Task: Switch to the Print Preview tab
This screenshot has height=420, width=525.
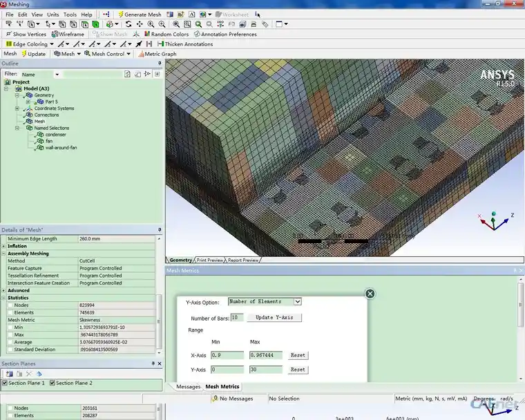Action: point(210,260)
